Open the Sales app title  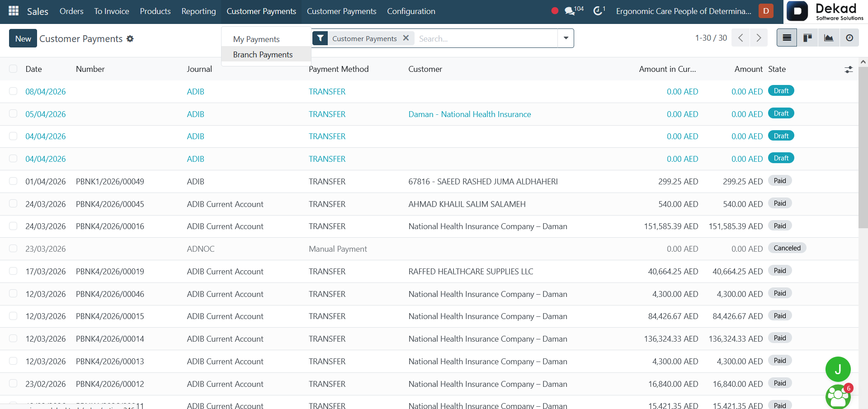[38, 11]
